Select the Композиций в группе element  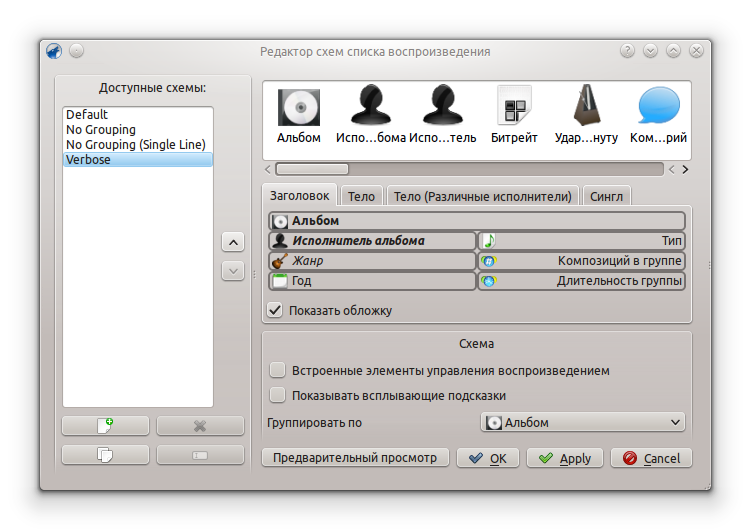(582, 261)
